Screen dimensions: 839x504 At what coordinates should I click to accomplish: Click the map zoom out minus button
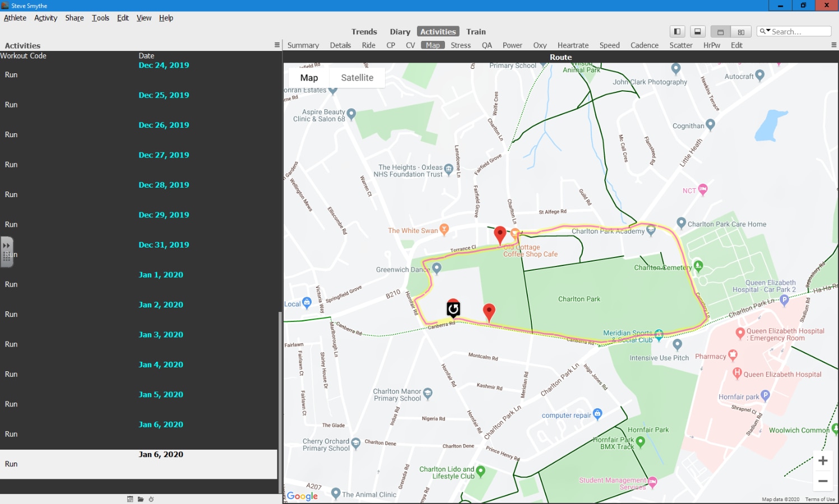(x=823, y=481)
